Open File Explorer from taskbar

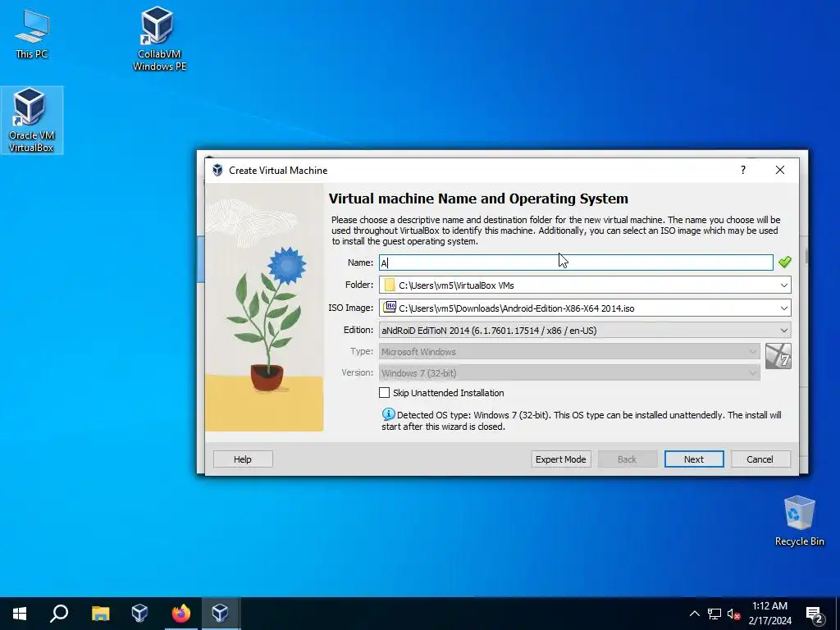tap(100, 613)
